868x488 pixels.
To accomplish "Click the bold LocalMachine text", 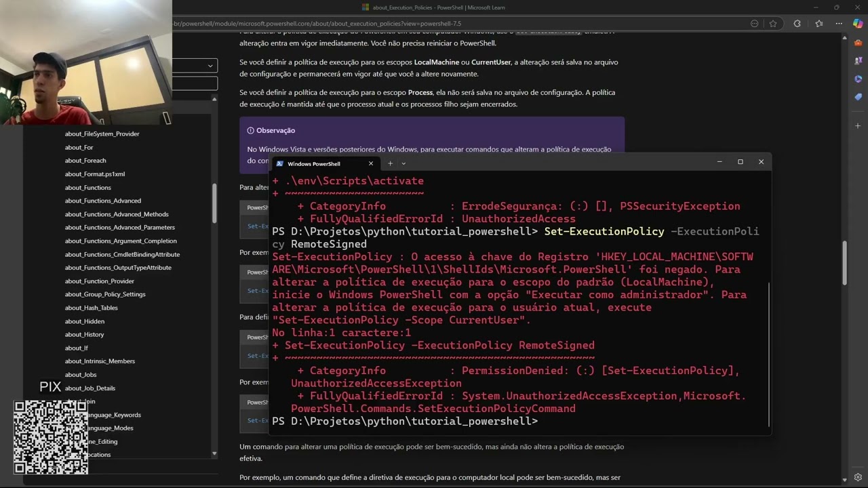I will coord(435,62).
